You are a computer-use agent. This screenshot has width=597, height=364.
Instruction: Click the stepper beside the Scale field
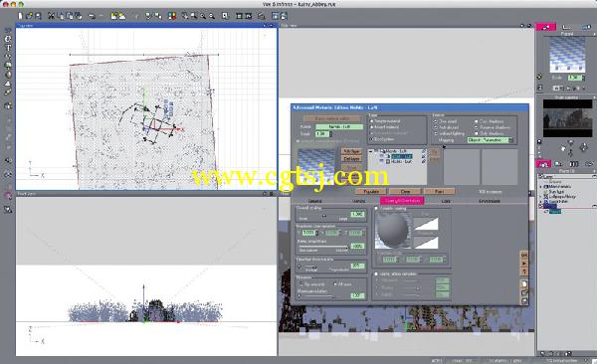tap(331, 134)
